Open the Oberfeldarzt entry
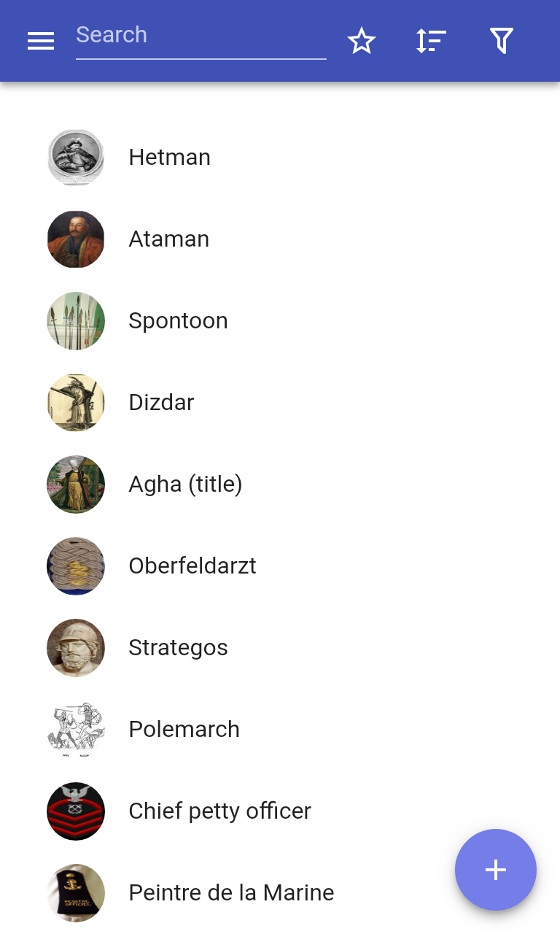Screen dimensions: 560x934 192,566
